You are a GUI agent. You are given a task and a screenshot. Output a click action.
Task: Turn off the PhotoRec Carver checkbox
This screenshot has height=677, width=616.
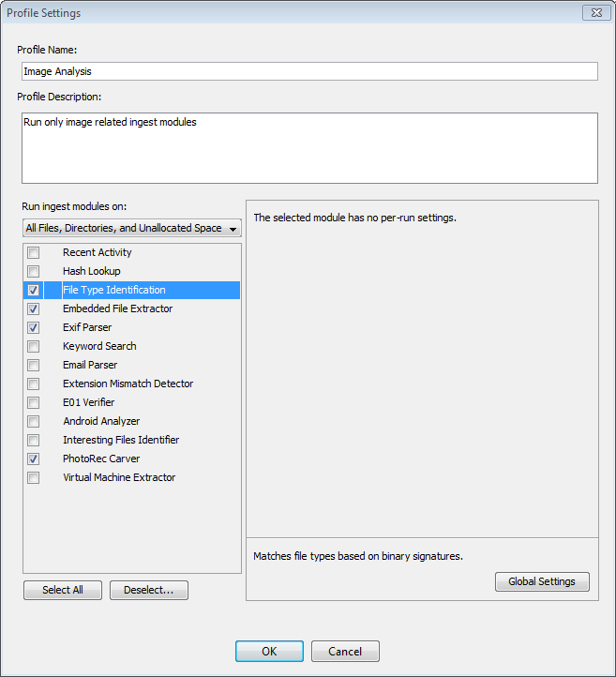pos(34,459)
